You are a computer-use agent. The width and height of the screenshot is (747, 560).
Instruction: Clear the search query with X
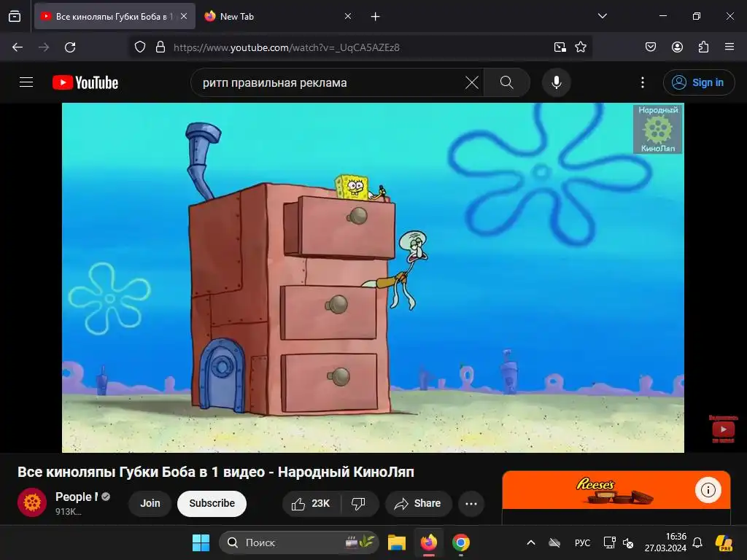click(x=472, y=83)
